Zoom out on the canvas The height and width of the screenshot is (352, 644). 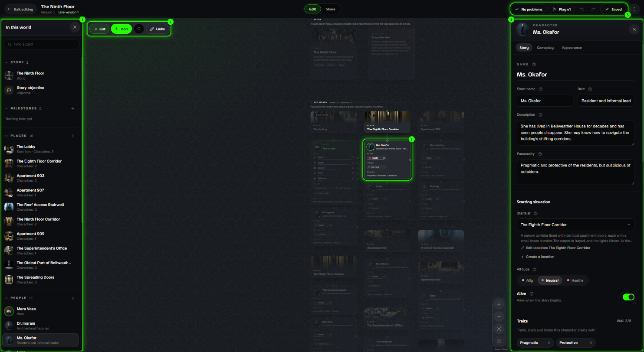point(499,317)
